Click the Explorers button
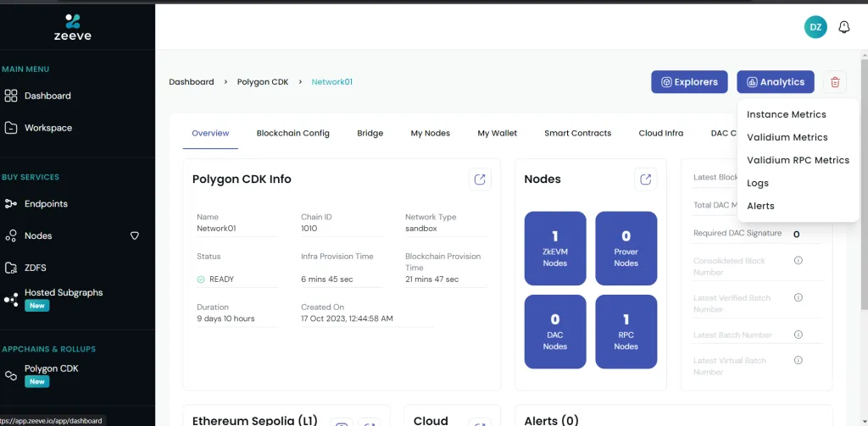The width and height of the screenshot is (868, 426). point(689,82)
